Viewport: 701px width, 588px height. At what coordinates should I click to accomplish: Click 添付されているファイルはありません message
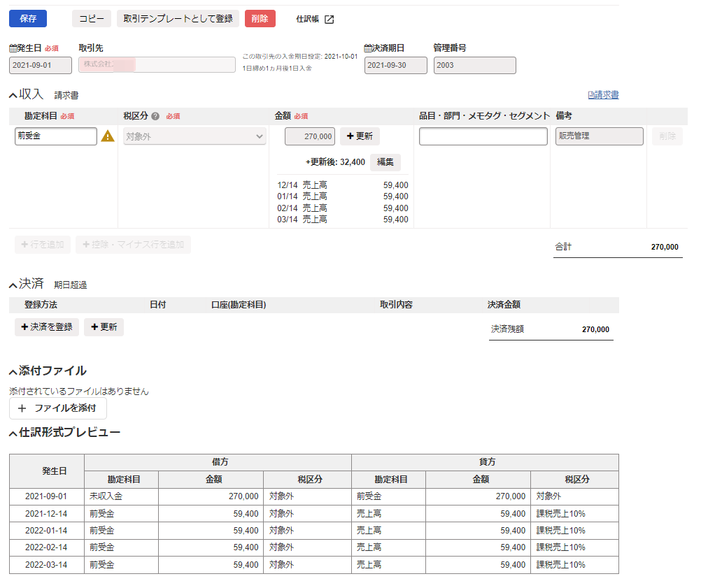[x=78, y=392]
